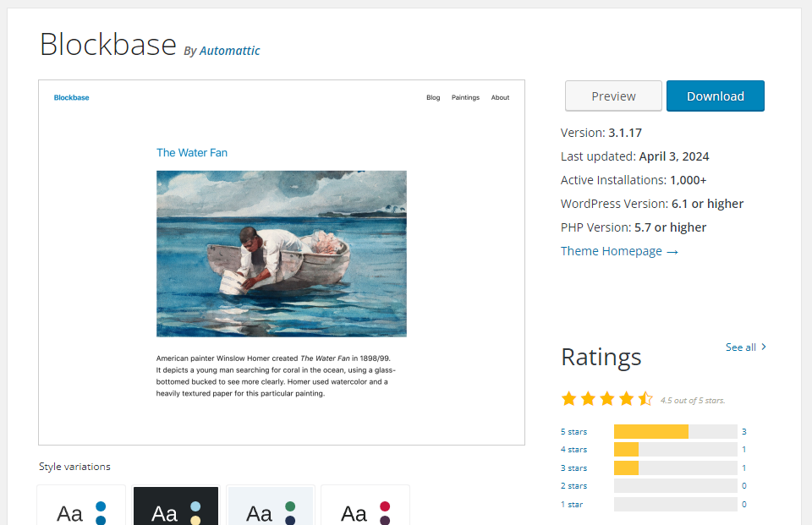This screenshot has width=812, height=525.
Task: Click the theme screenshot painting image
Action: pos(281,254)
